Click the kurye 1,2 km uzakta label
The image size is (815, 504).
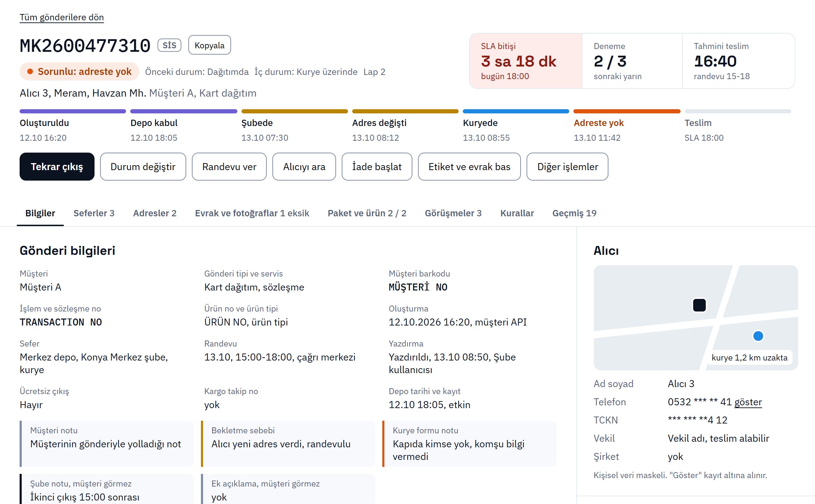click(750, 358)
